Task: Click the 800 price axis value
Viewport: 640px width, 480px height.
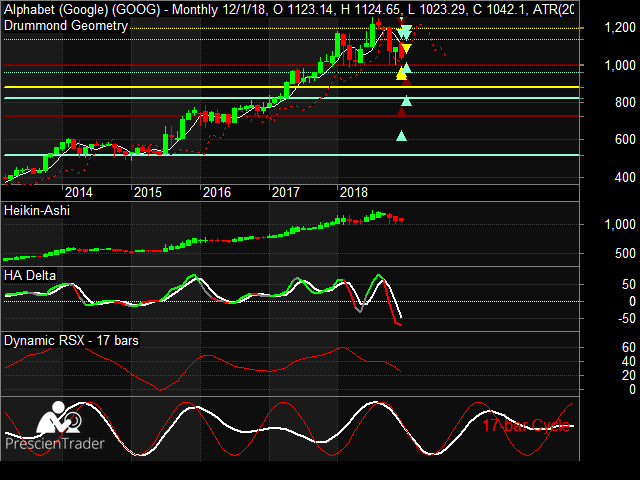Action: point(625,102)
